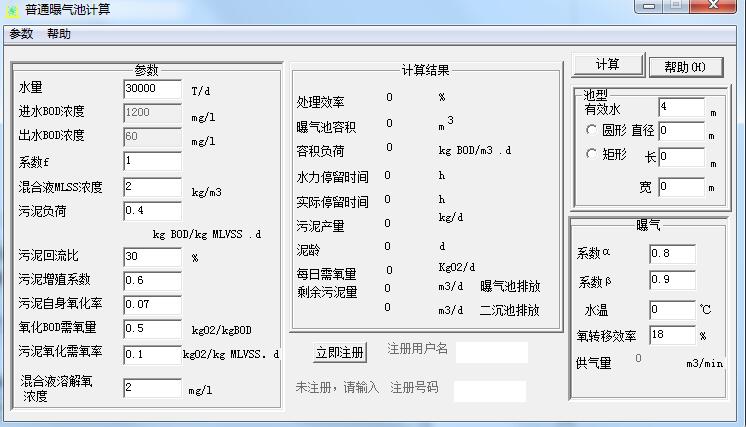This screenshot has width=746, height=427.
Task: Click the 水温 input field
Action: [x=672, y=310]
